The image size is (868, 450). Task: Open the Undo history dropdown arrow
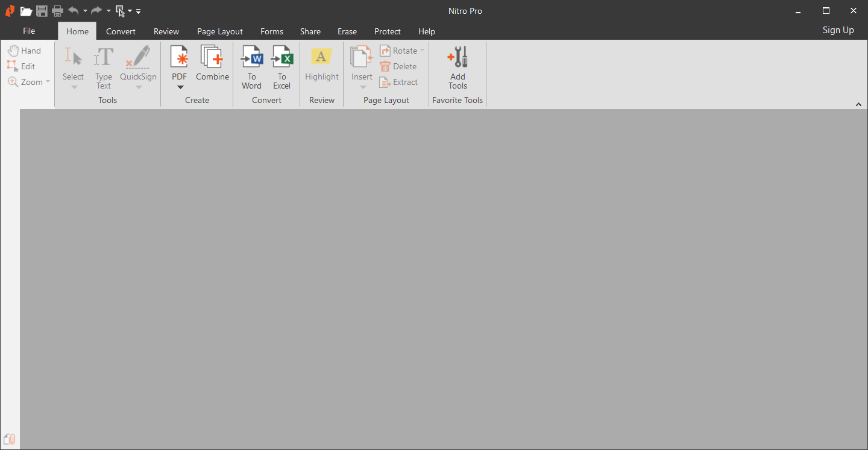click(x=85, y=11)
